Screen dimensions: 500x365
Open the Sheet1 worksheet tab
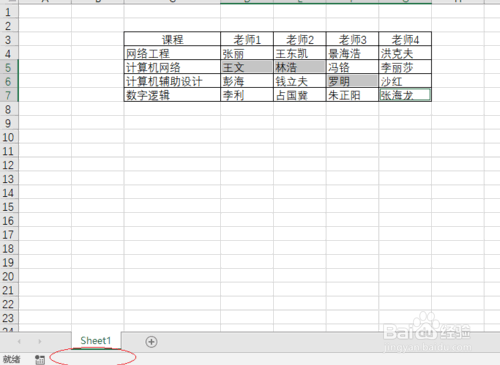pyautogui.click(x=96, y=341)
